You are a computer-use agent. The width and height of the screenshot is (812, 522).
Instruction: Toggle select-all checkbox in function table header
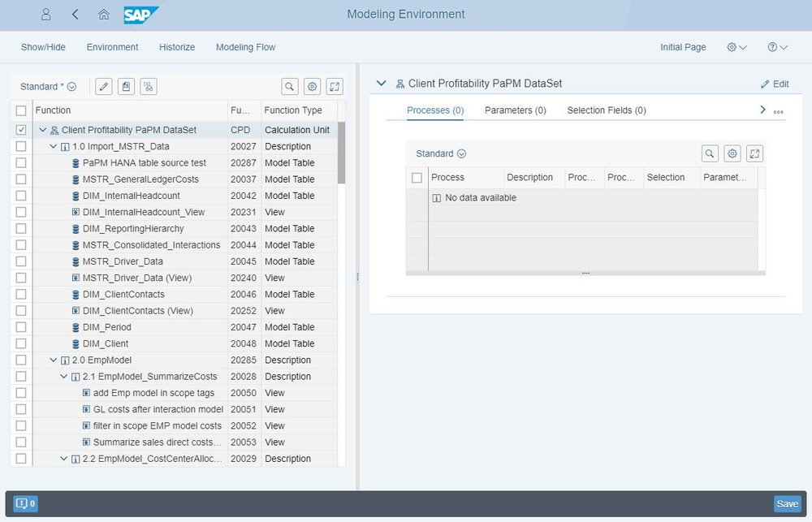click(21, 110)
